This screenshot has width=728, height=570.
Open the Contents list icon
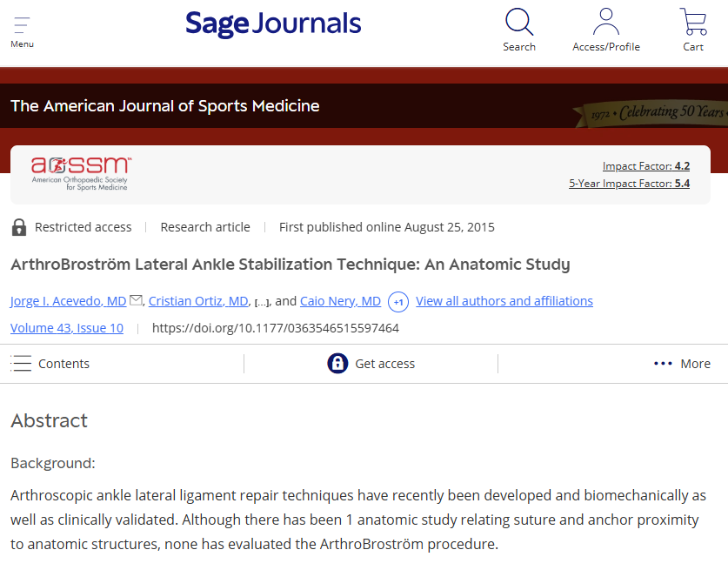(21, 363)
